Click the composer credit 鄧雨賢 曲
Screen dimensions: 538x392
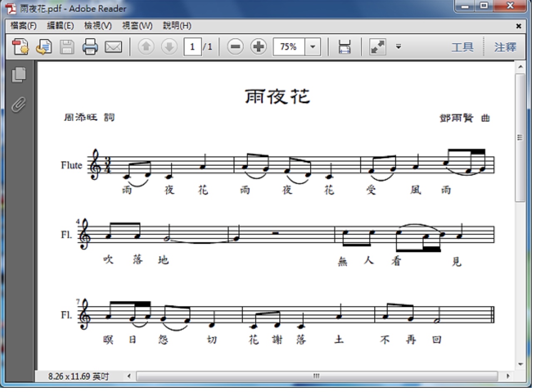pos(465,118)
